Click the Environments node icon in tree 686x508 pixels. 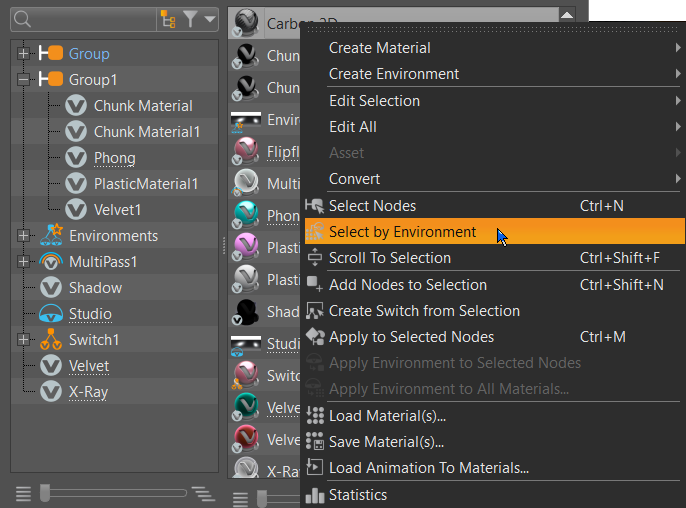[51, 236]
